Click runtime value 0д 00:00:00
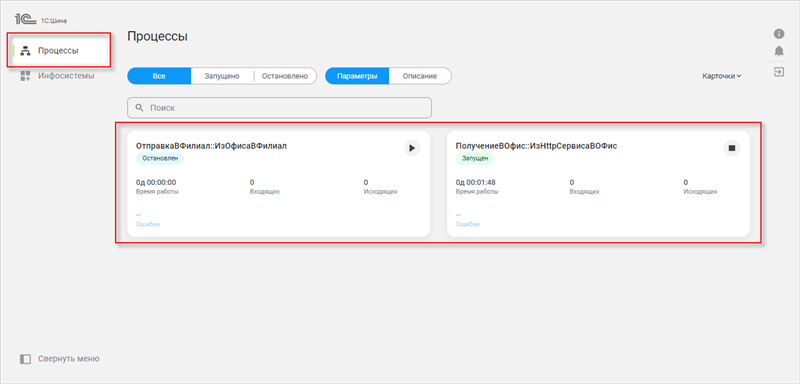 pyautogui.click(x=156, y=182)
